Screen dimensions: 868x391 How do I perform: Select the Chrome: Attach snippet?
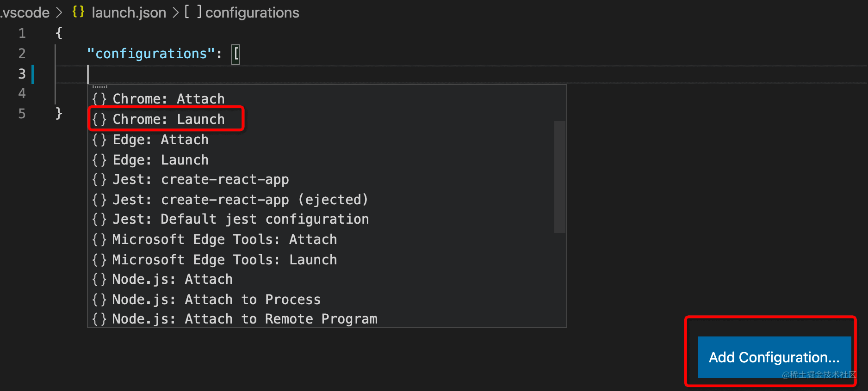coord(168,99)
